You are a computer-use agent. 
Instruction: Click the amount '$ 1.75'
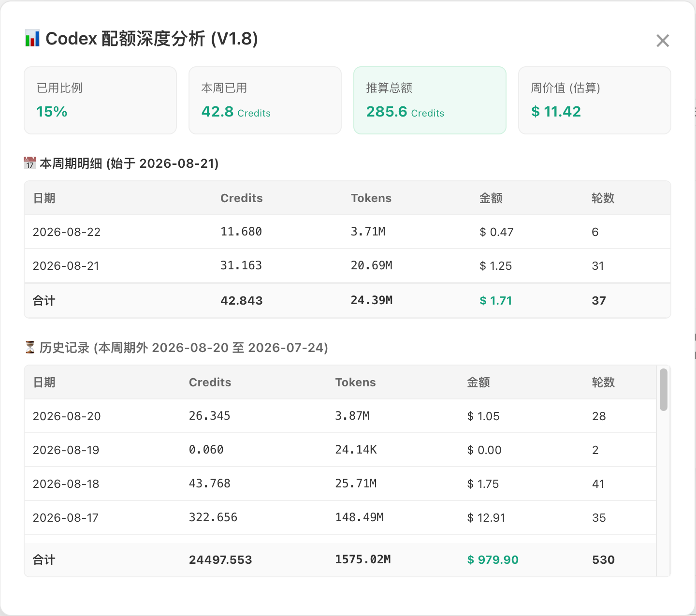[x=483, y=484]
